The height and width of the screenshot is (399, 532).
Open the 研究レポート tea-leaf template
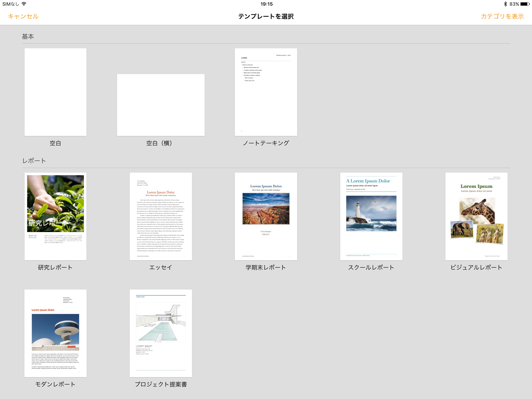point(55,216)
